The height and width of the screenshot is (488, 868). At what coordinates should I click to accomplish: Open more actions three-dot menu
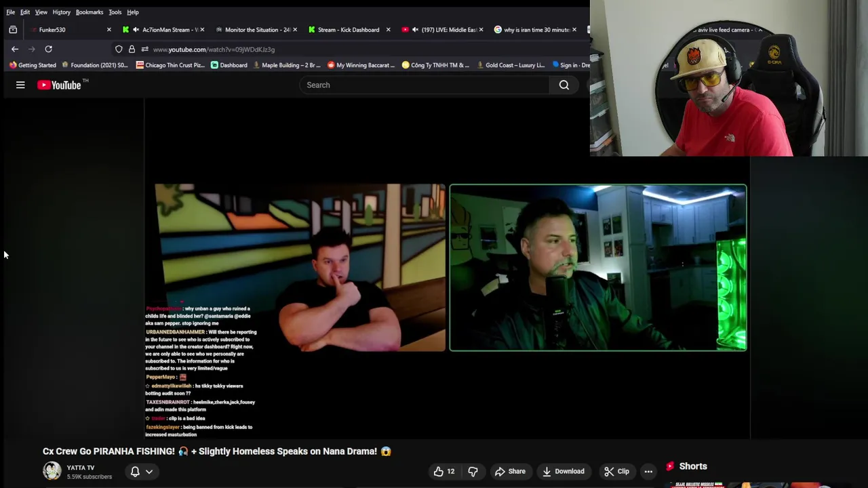(x=648, y=471)
